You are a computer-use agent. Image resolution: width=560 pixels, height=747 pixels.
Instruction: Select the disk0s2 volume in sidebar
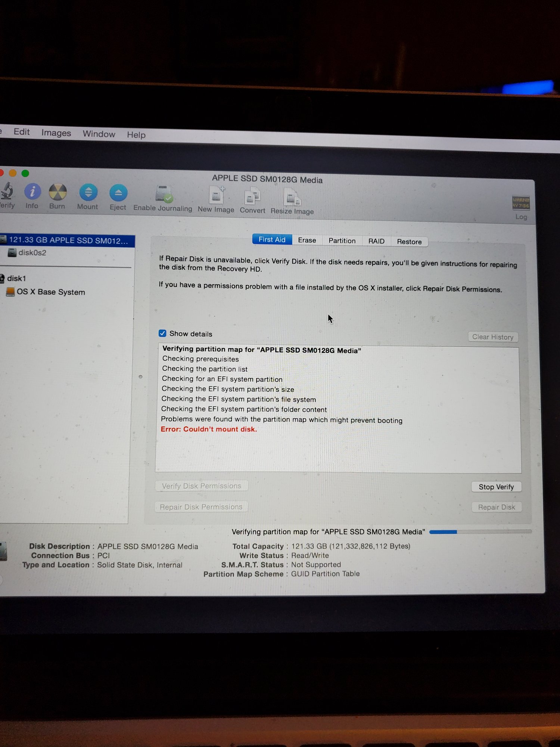[32, 252]
